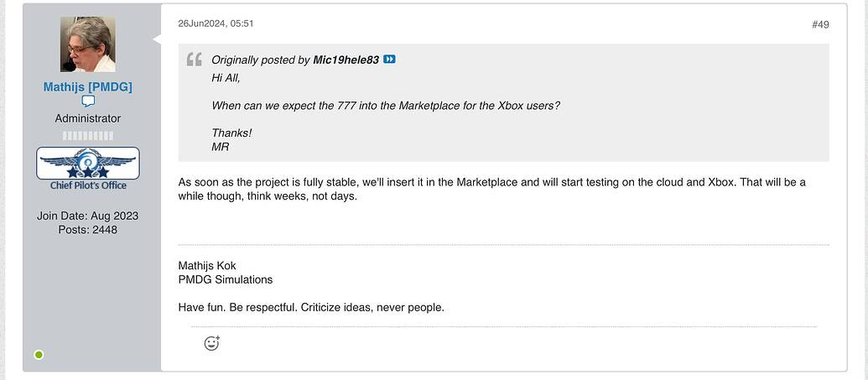Screen dimensions: 868x380
Task: Click the green online status dot
Action: tap(39, 355)
